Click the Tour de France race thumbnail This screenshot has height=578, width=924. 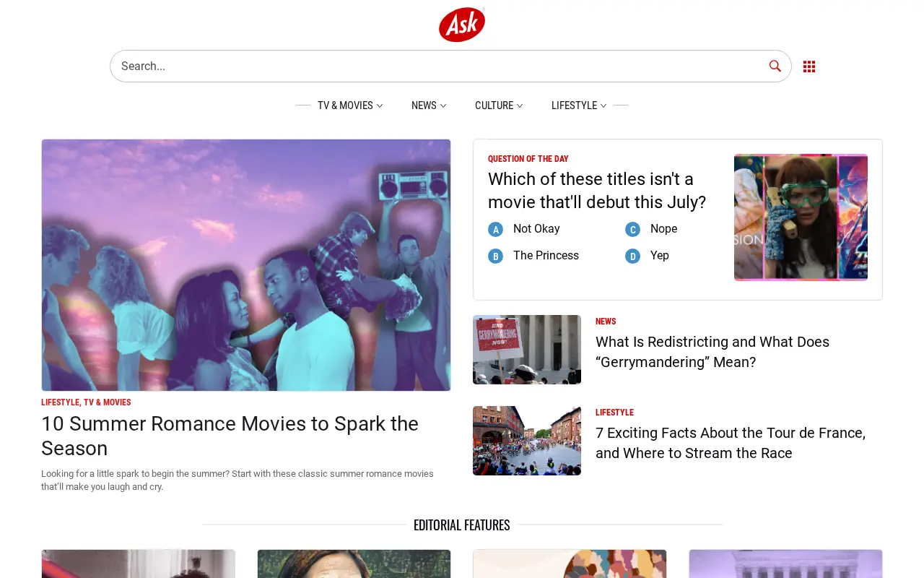point(527,441)
